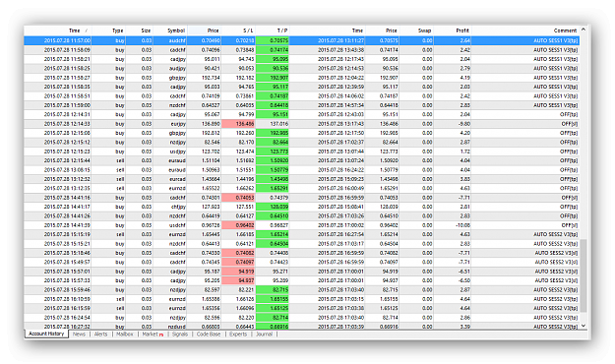Sort by the Type column header
Viewport: 615px width, 364px height.
click(108, 30)
